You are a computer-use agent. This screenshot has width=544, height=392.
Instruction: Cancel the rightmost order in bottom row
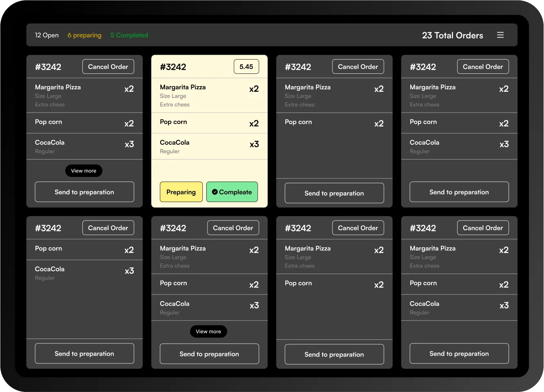483,228
